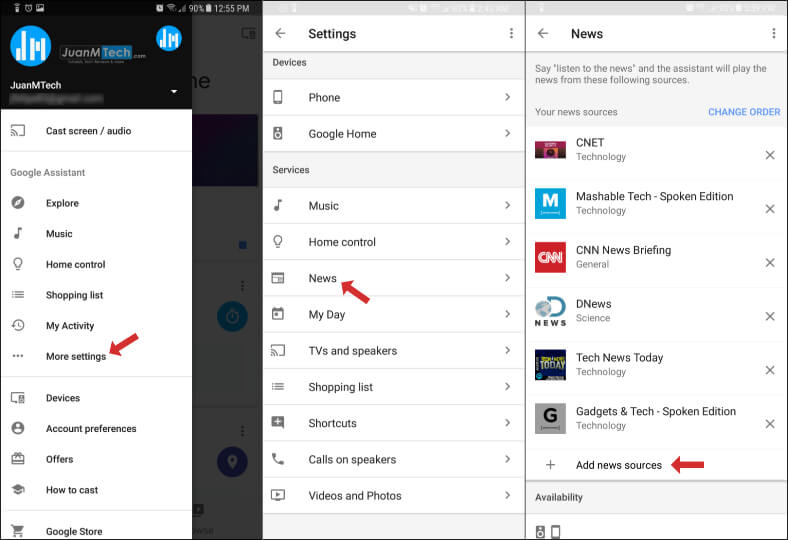This screenshot has width=788, height=540.
Task: Remove Gadgets & Tech - Spoken Edition
Action: [770, 424]
